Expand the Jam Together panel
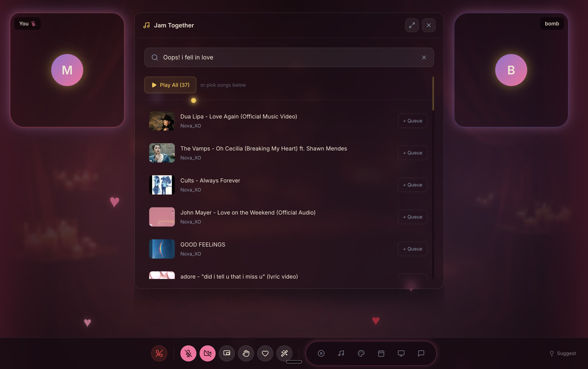 pos(412,25)
